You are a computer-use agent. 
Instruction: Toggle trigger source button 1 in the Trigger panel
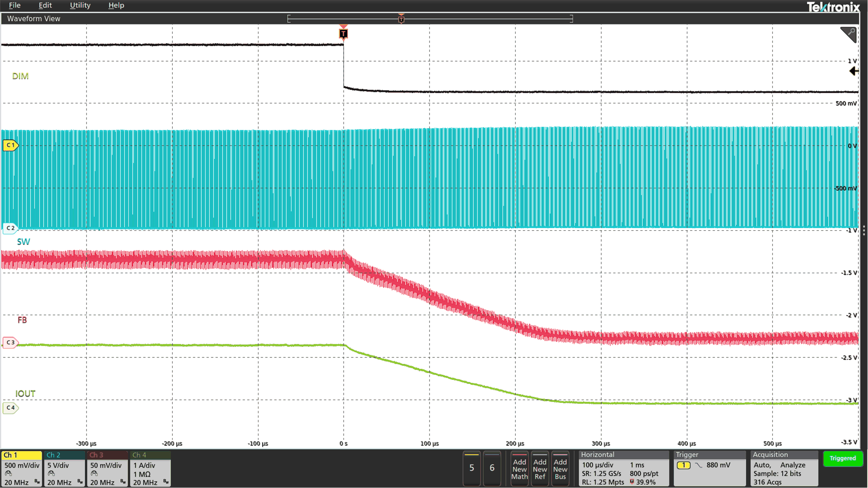click(684, 465)
